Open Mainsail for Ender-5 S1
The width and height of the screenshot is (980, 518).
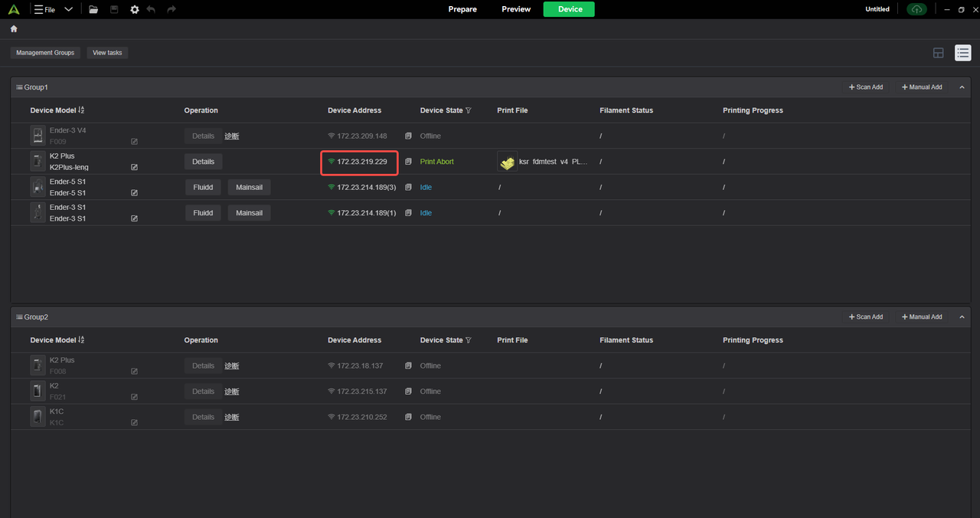click(x=250, y=187)
